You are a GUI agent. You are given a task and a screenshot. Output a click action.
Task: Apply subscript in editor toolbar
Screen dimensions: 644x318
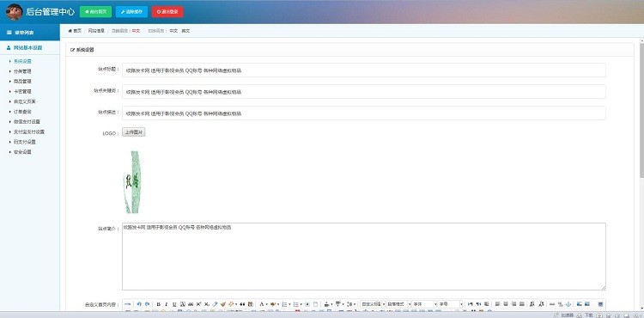coord(207,304)
